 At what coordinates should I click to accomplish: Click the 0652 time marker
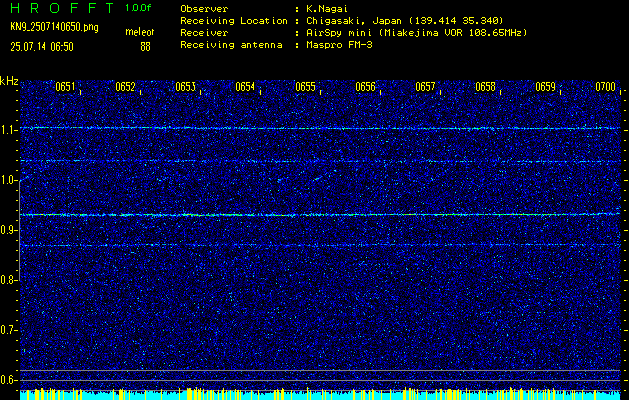pyautogui.click(x=125, y=87)
